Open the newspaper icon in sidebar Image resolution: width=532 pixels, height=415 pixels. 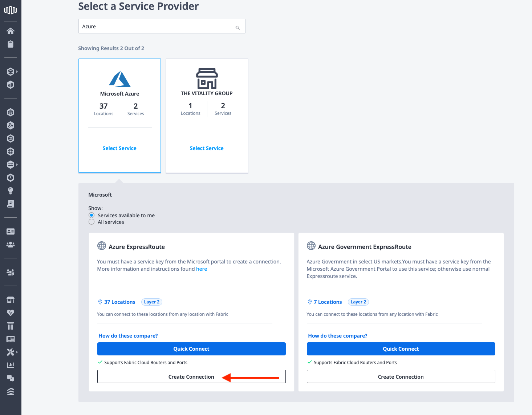pyautogui.click(x=11, y=339)
